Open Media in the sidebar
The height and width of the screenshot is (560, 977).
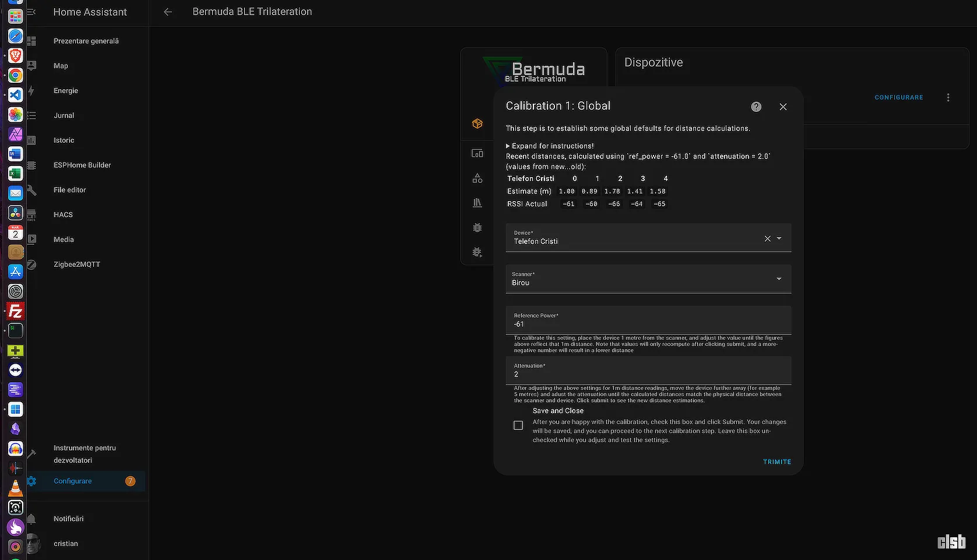click(86, 240)
